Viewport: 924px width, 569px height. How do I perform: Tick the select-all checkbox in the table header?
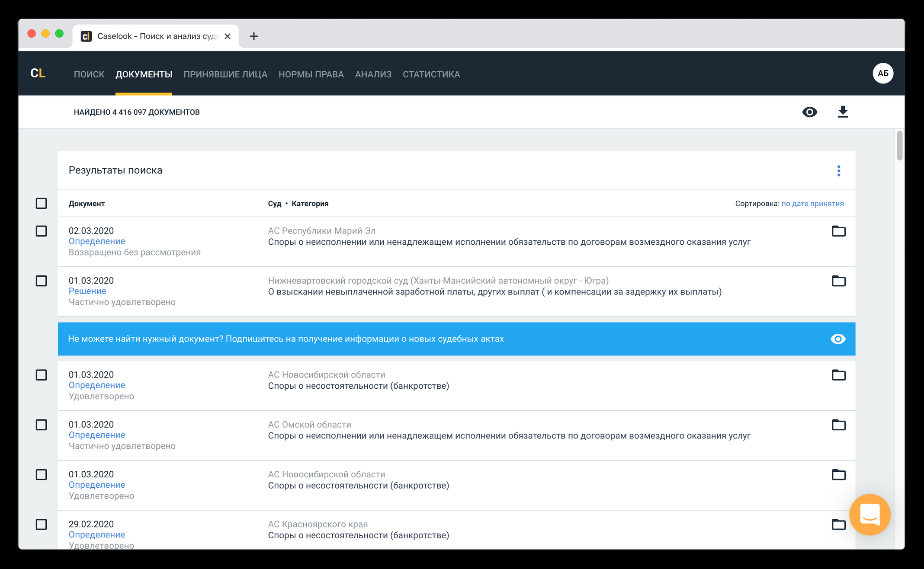pyautogui.click(x=41, y=204)
